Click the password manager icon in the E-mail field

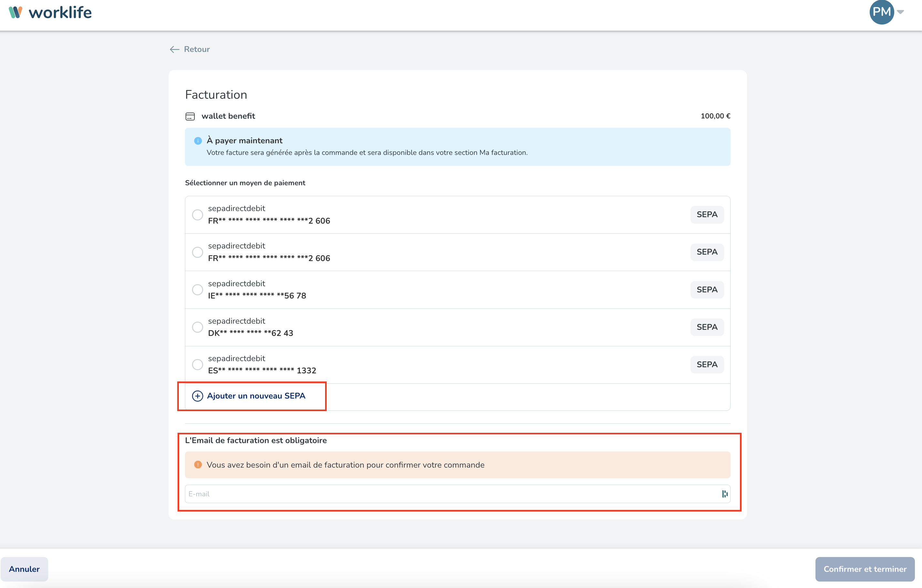(724, 494)
